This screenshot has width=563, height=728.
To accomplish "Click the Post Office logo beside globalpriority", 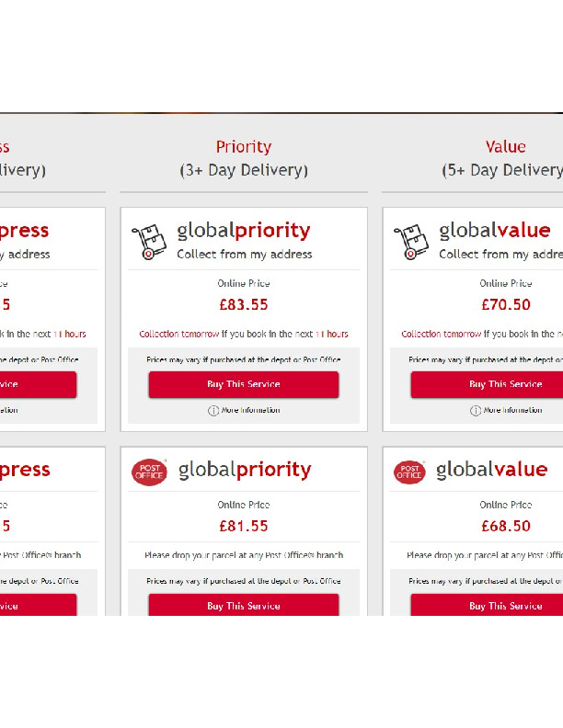I will pyautogui.click(x=149, y=472).
